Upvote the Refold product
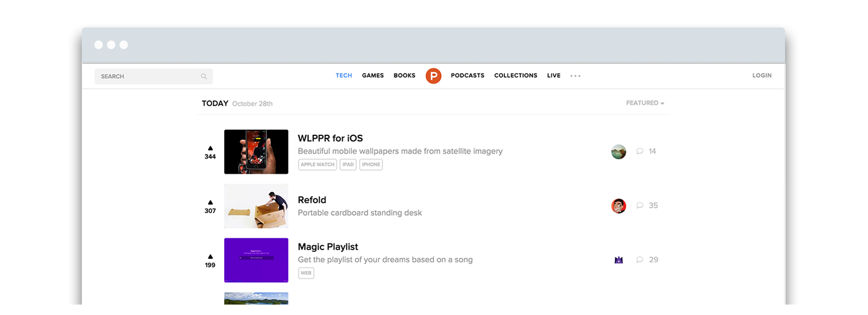 point(210,202)
